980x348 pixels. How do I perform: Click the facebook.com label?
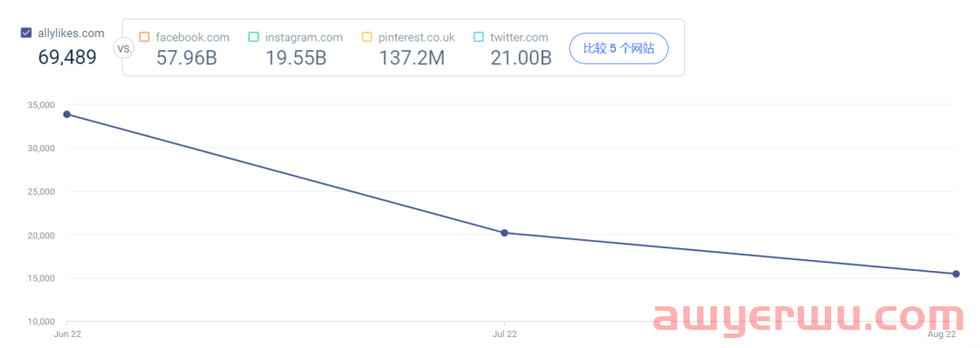click(192, 37)
